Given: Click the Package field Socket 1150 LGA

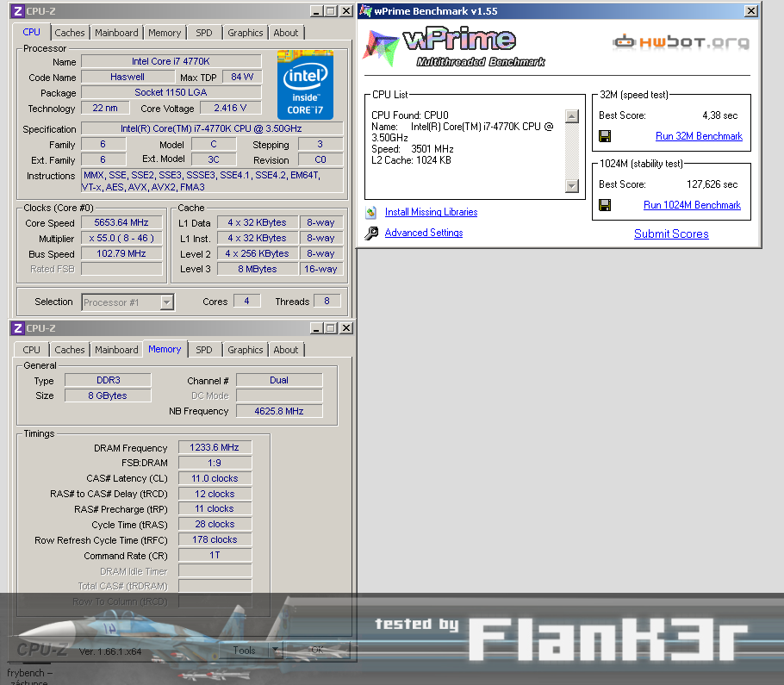Looking at the screenshot, I should (x=171, y=92).
